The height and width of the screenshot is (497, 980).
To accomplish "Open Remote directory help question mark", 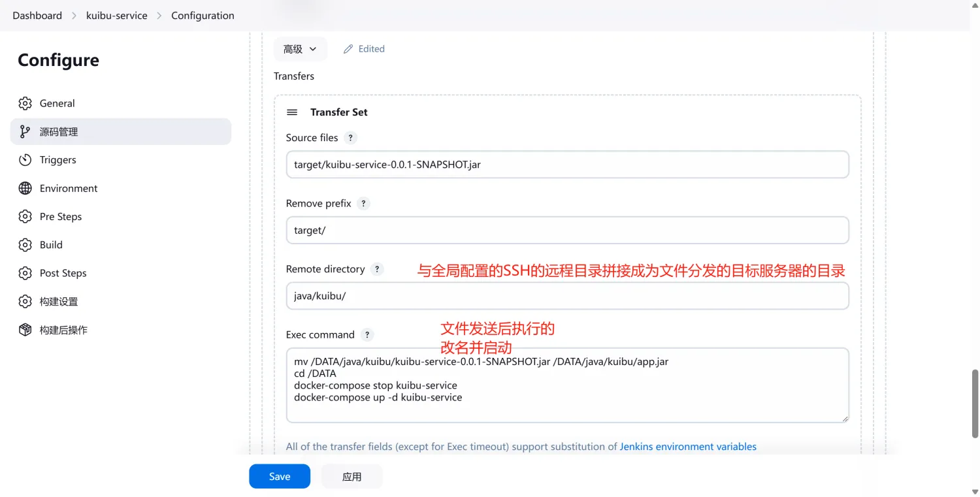I will pyautogui.click(x=377, y=269).
